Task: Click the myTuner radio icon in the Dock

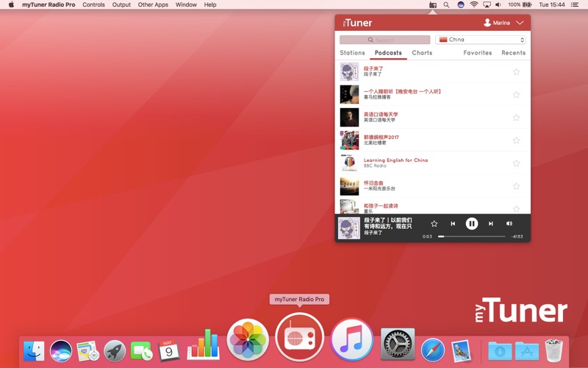Action: [299, 338]
